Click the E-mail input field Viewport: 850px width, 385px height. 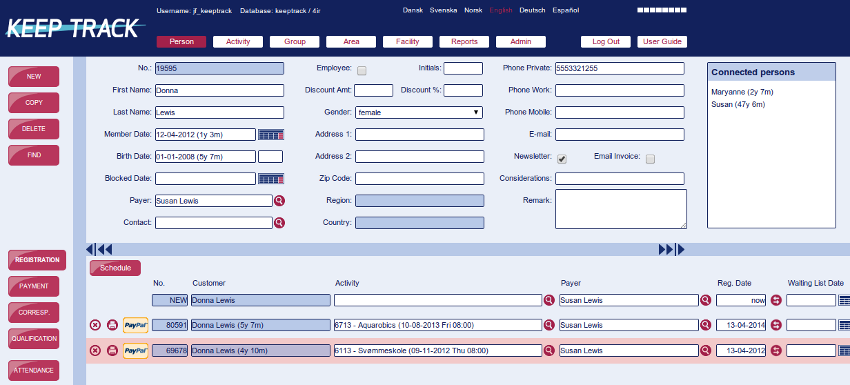point(620,134)
